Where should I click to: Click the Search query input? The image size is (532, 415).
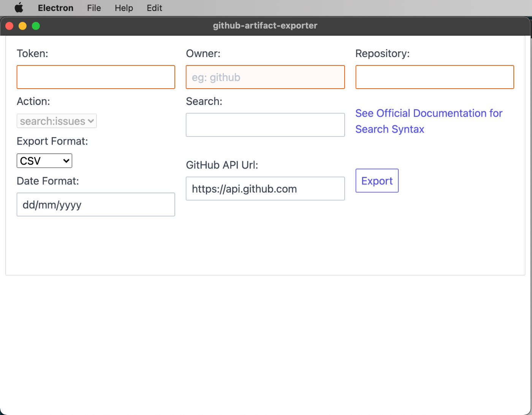point(265,125)
